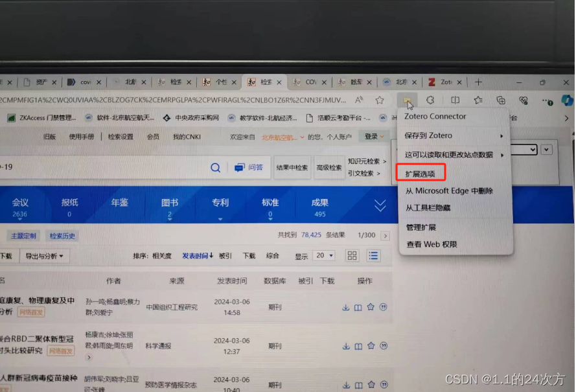This screenshot has height=392, width=576.
Task: Open the 北京航空航... institution dropdown
Action: click(283, 137)
